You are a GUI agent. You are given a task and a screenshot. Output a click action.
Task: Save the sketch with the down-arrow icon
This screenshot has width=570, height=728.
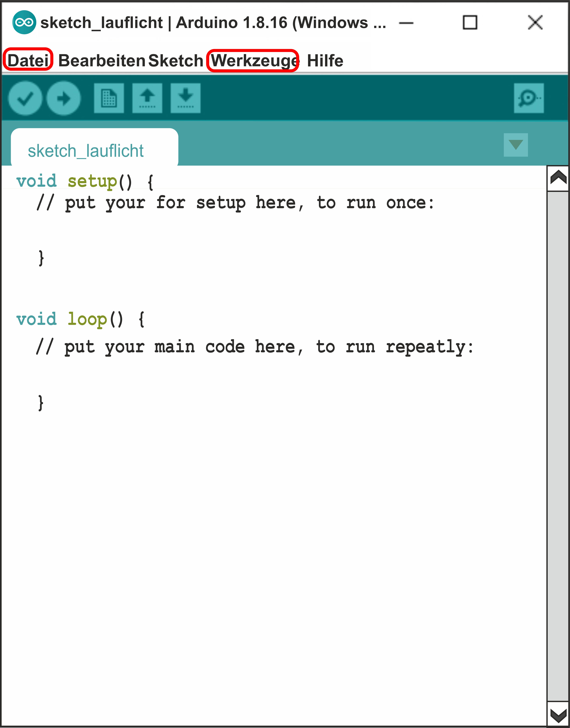[x=186, y=98]
